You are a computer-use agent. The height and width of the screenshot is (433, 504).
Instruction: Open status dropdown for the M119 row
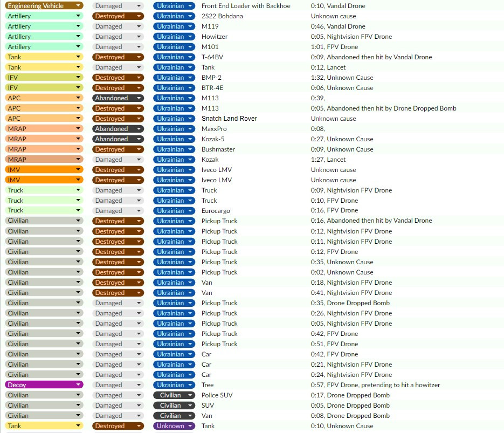point(118,26)
